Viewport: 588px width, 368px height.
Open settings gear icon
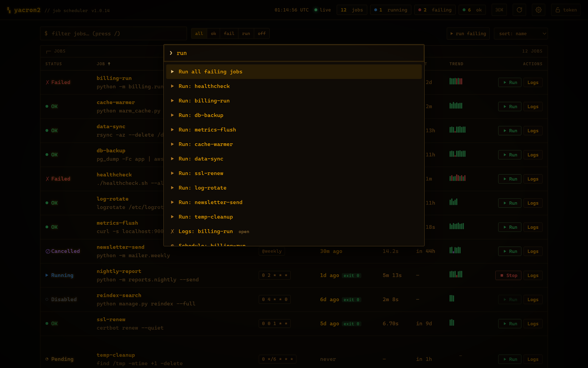coord(538,10)
